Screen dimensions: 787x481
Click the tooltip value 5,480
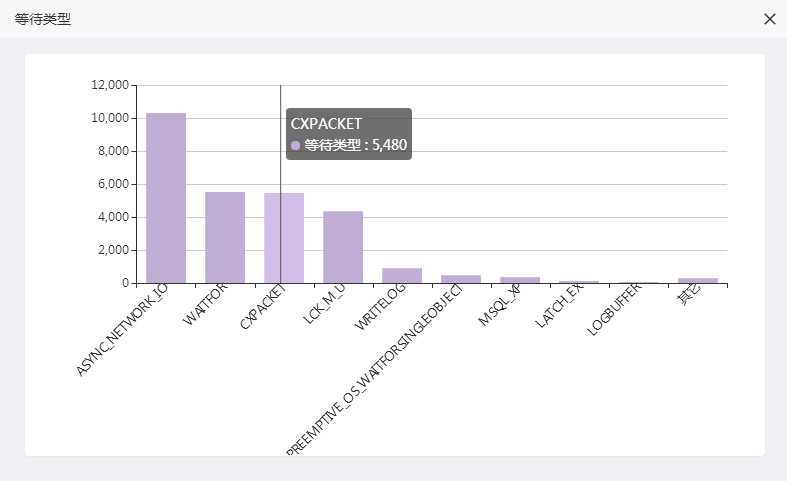click(x=389, y=145)
